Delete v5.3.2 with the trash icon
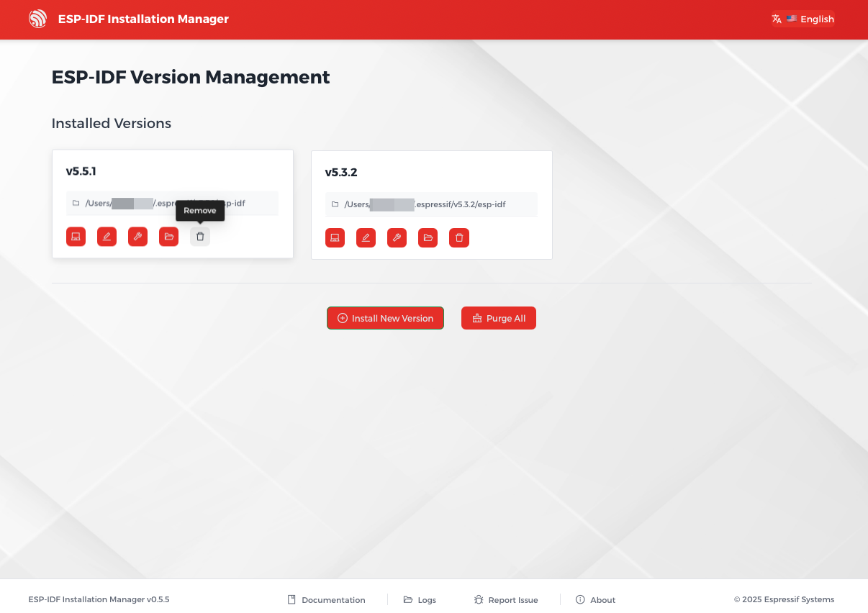This screenshot has height=613, width=868. coord(459,237)
